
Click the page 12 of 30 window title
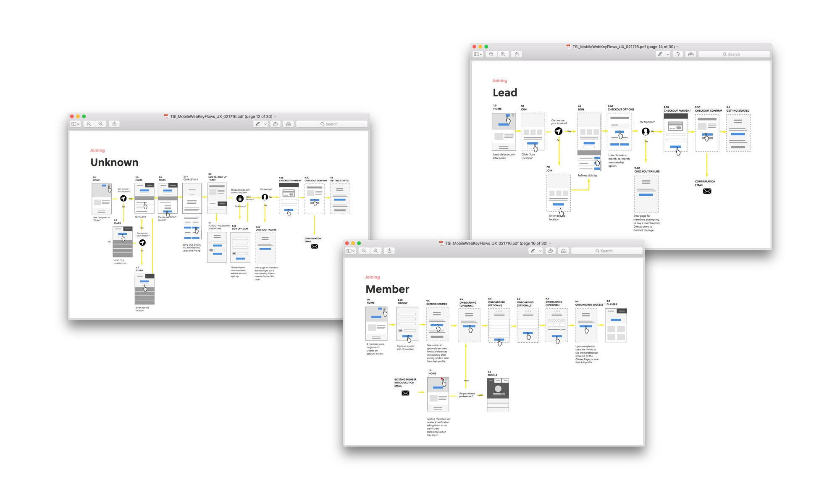pyautogui.click(x=221, y=117)
